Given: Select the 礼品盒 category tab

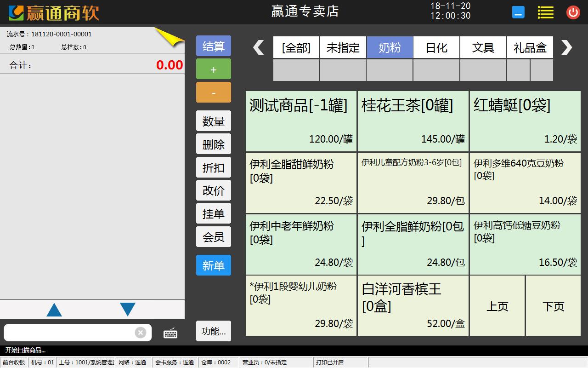Looking at the screenshot, I should point(530,47).
